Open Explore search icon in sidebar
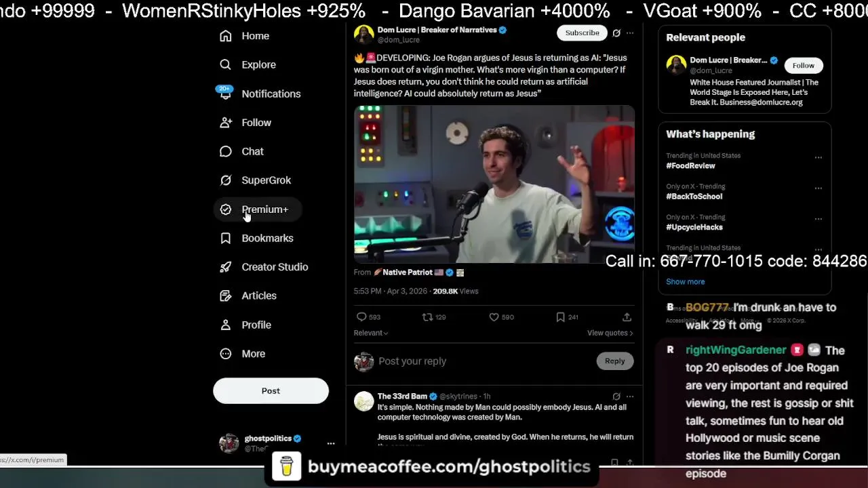This screenshot has width=868, height=488. click(x=226, y=64)
